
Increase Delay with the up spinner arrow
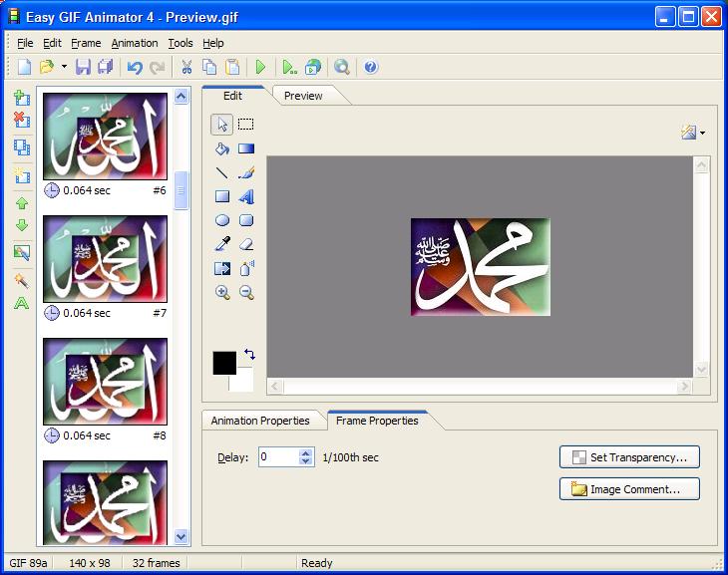pos(305,453)
